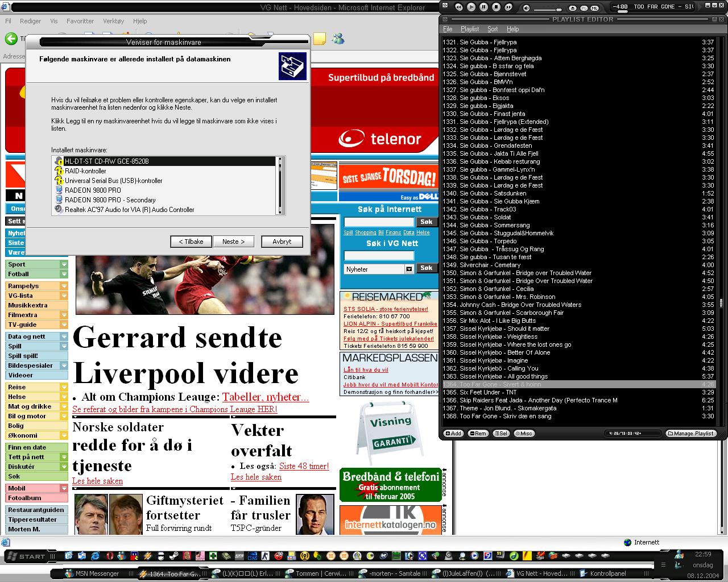Image resolution: width=728 pixels, height=582 pixels.
Task: Open the Sort menu in Playlist Editor
Action: [x=493, y=29]
